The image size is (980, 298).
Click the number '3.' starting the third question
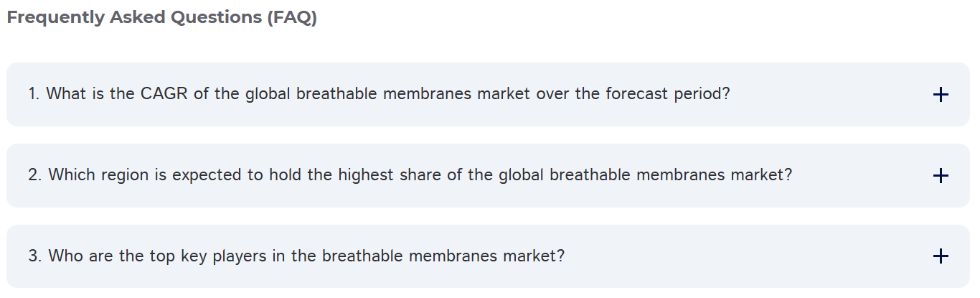coord(36,256)
